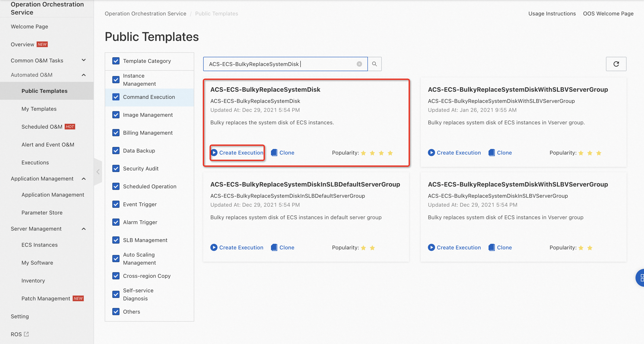Uncheck the Others template category
This screenshot has height=344, width=644.
(x=116, y=312)
